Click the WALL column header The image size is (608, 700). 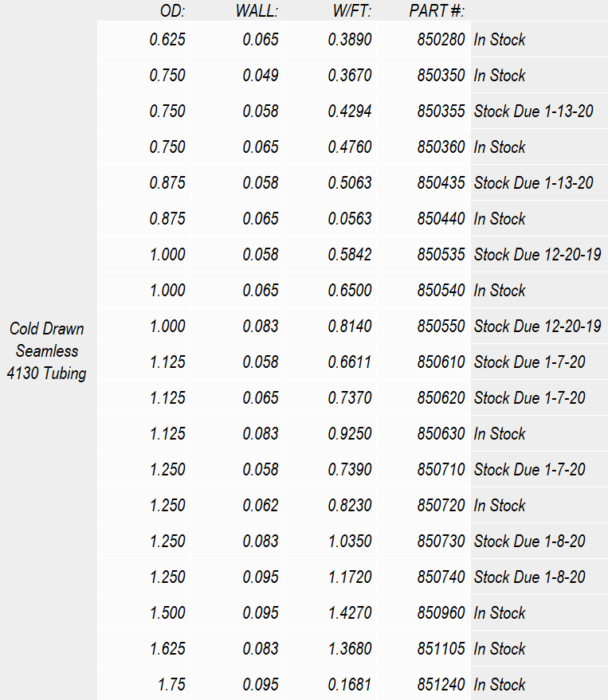coord(257,10)
